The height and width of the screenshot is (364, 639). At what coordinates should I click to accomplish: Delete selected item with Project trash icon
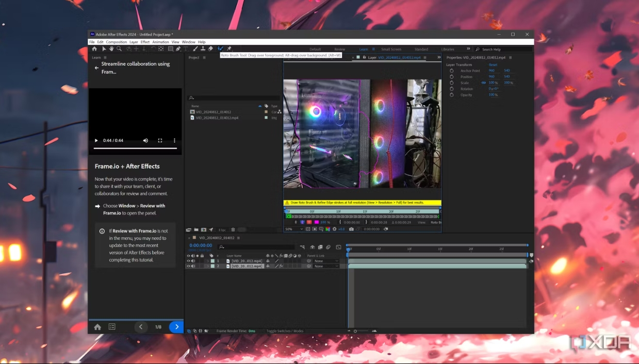pyautogui.click(x=233, y=229)
